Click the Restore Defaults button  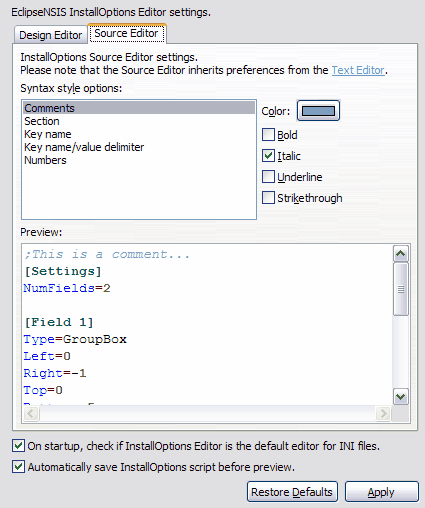pos(292,492)
